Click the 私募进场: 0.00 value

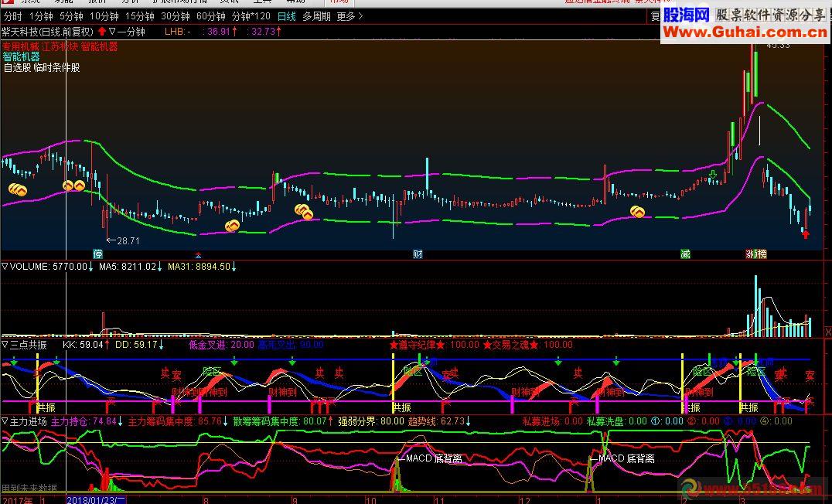pyautogui.click(x=552, y=421)
